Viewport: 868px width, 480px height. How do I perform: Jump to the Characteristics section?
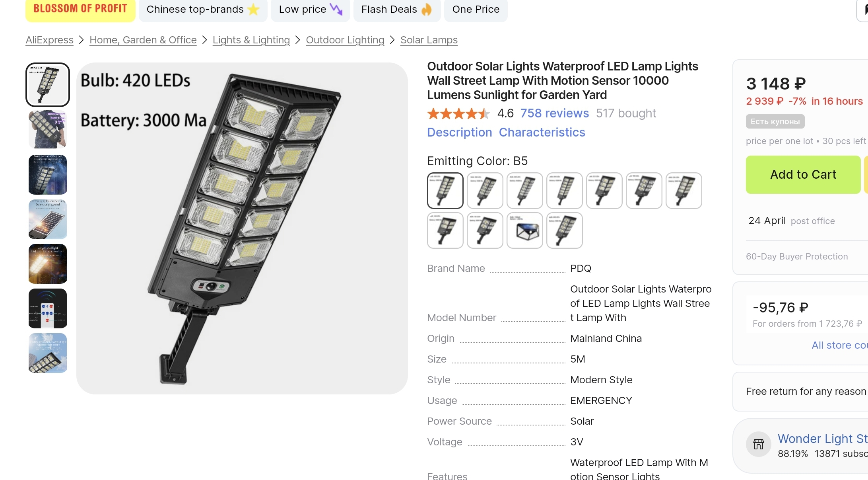(x=542, y=133)
